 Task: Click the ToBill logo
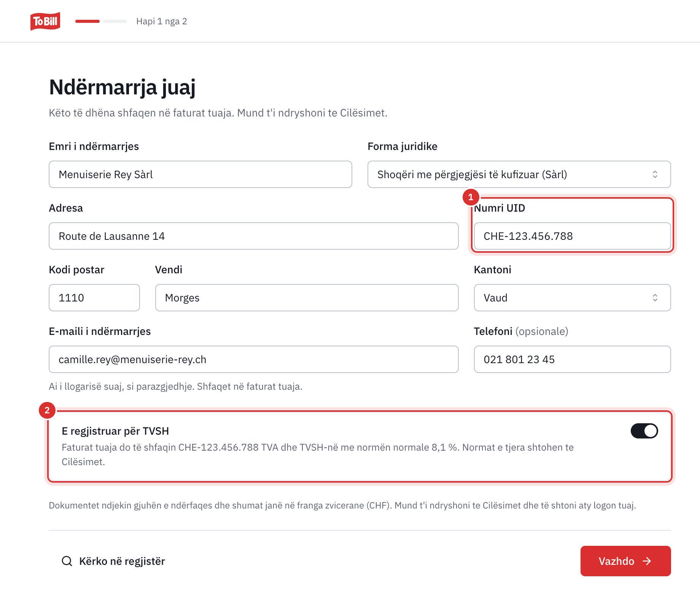point(45,21)
